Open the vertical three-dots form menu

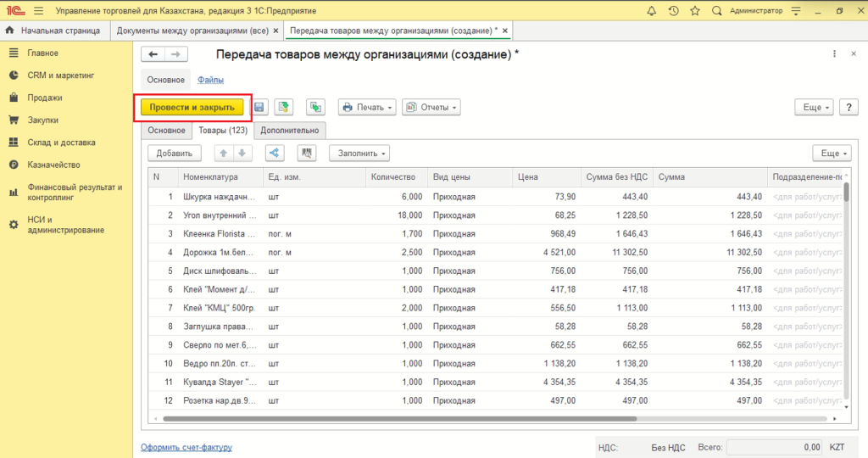click(x=834, y=53)
